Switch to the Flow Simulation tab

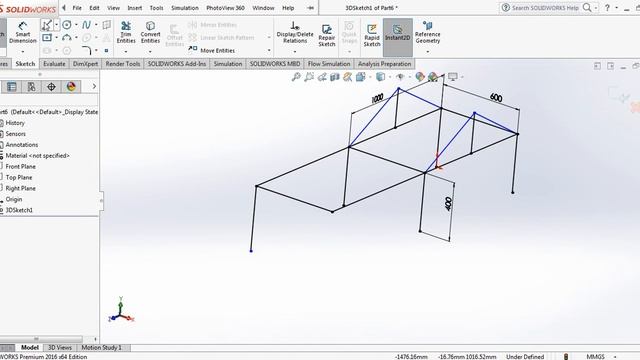pyautogui.click(x=329, y=64)
